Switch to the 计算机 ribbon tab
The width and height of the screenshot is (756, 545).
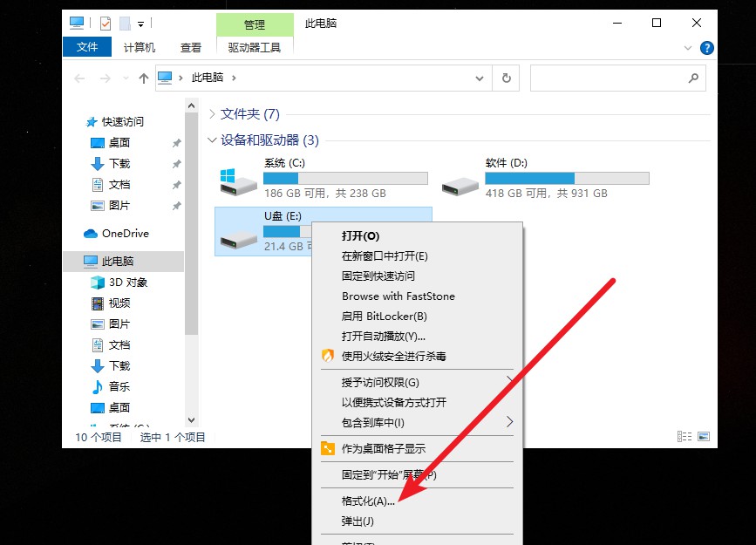(140, 47)
